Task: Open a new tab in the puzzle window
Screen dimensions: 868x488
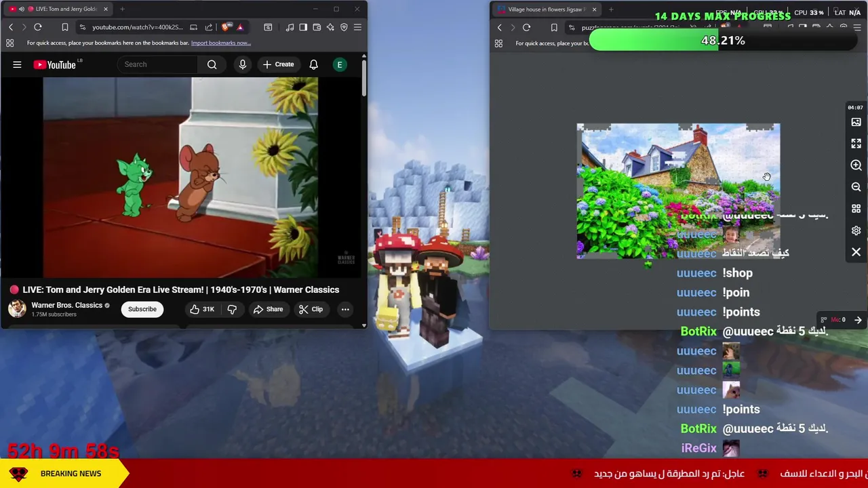Action: pyautogui.click(x=611, y=9)
